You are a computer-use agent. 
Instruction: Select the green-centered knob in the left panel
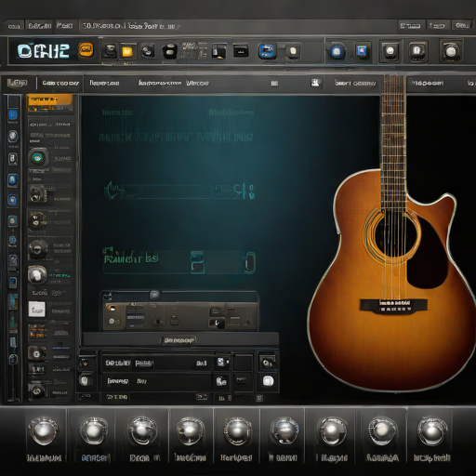pyautogui.click(x=38, y=158)
